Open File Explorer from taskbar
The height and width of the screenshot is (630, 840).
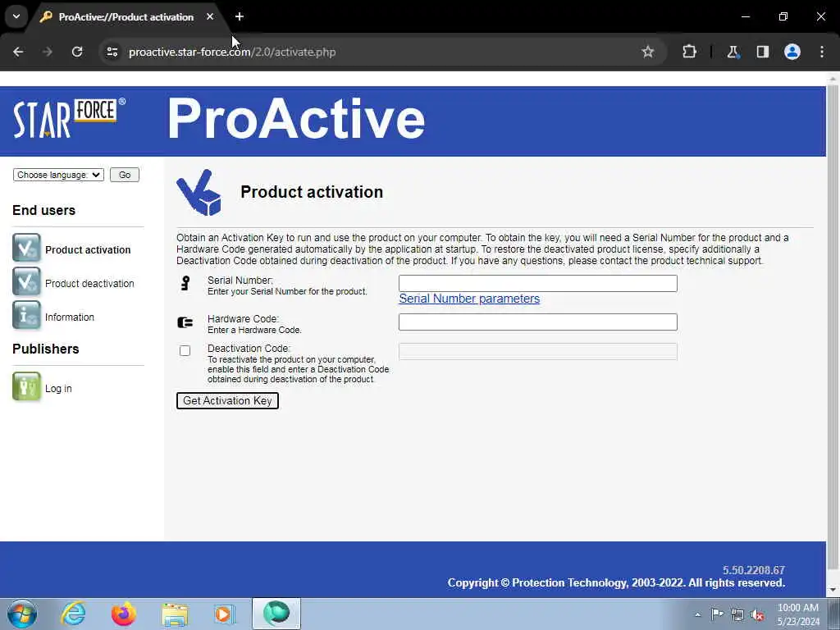pyautogui.click(x=175, y=614)
